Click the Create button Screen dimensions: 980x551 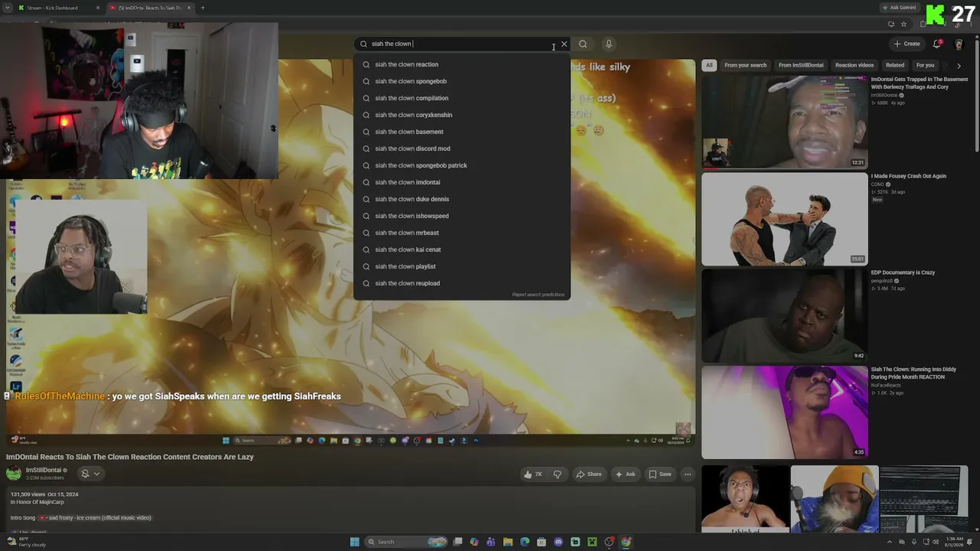point(907,44)
